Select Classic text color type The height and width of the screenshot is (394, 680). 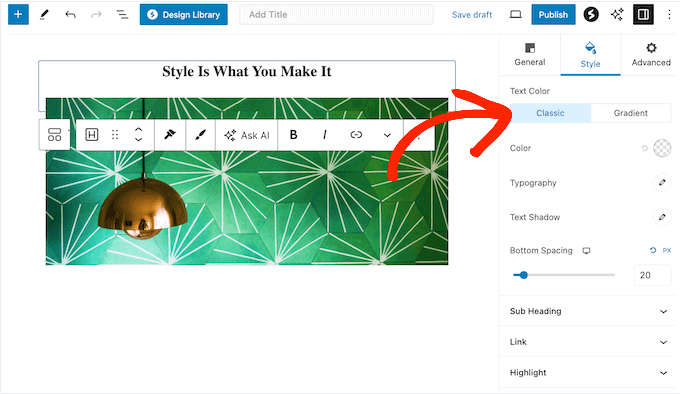point(550,113)
